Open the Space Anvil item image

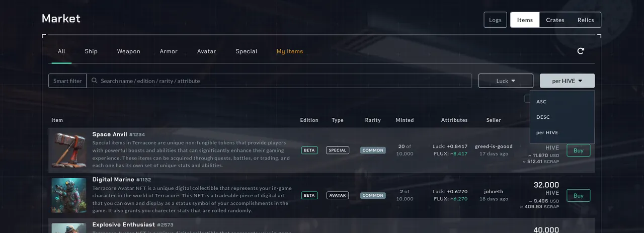pyautogui.click(x=69, y=150)
